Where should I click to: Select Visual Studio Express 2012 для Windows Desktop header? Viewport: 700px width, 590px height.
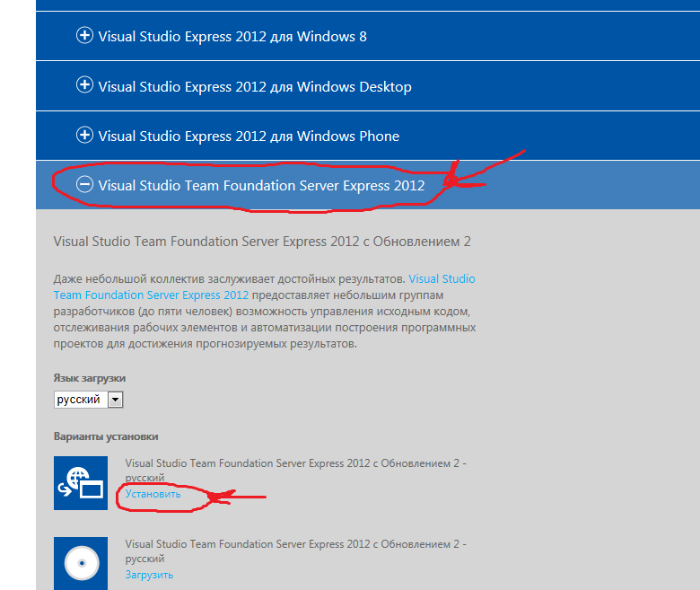[368, 86]
